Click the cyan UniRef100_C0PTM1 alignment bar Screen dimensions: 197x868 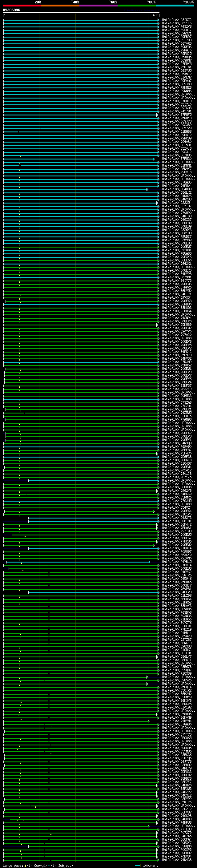pos(93,521)
